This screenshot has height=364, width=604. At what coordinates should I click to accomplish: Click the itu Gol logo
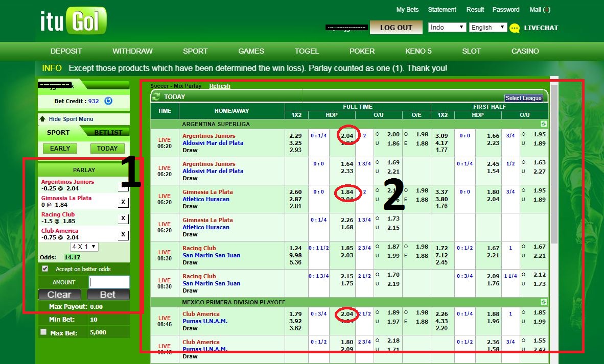coord(72,20)
